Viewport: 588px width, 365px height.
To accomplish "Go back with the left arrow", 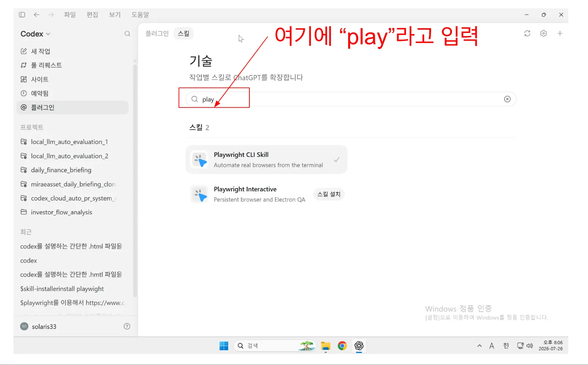I will coord(37,15).
